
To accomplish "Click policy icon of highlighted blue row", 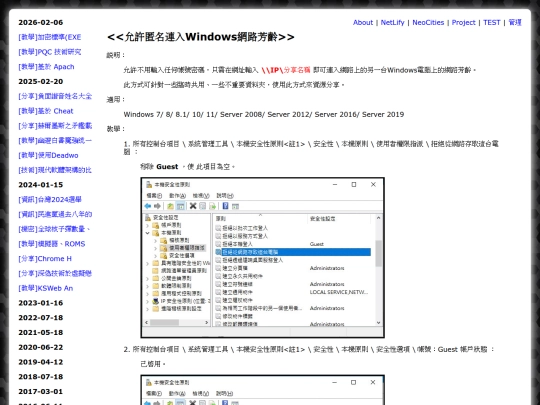I will (218, 252).
